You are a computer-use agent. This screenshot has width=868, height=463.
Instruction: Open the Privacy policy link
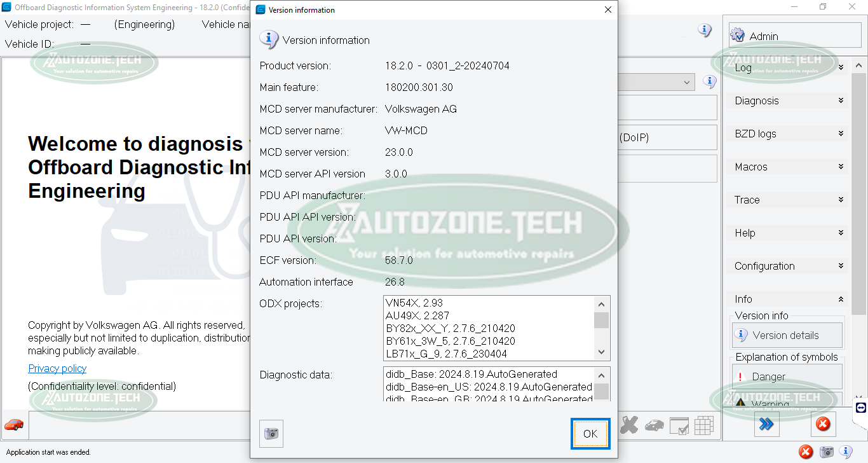pos(57,368)
